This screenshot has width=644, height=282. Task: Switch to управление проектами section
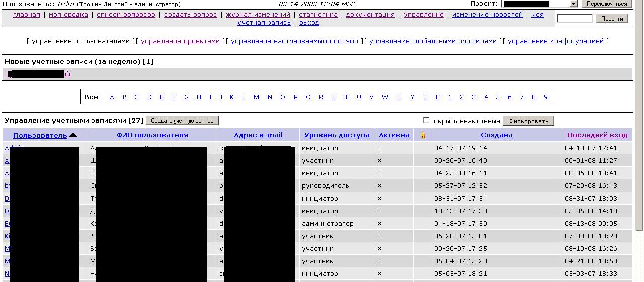tap(180, 41)
